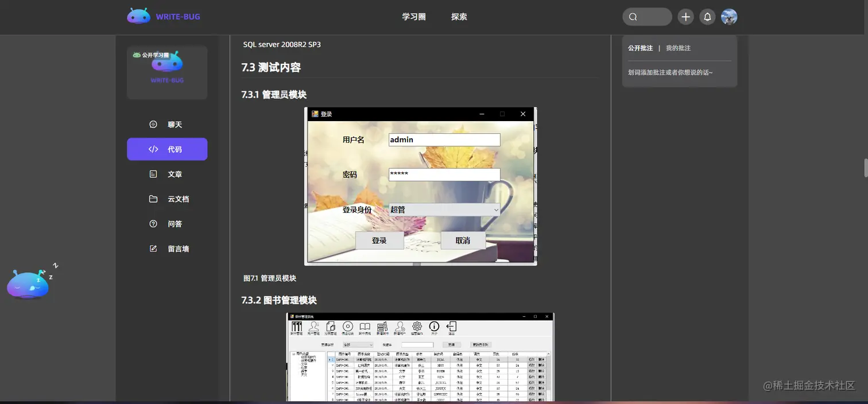Click the keyword input in library screenshot
868x404 pixels.
click(417, 345)
